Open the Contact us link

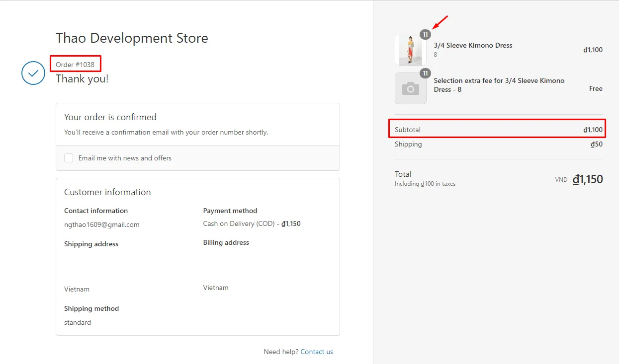[x=317, y=352]
